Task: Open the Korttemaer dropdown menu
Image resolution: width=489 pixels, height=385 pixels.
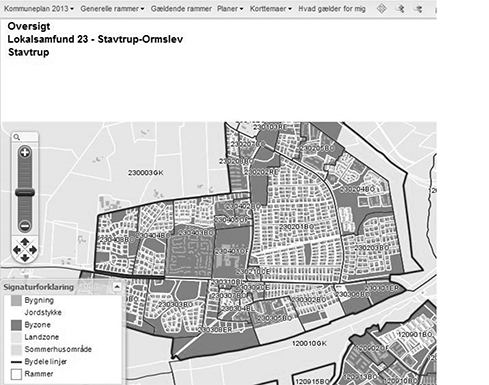Action: click(271, 9)
